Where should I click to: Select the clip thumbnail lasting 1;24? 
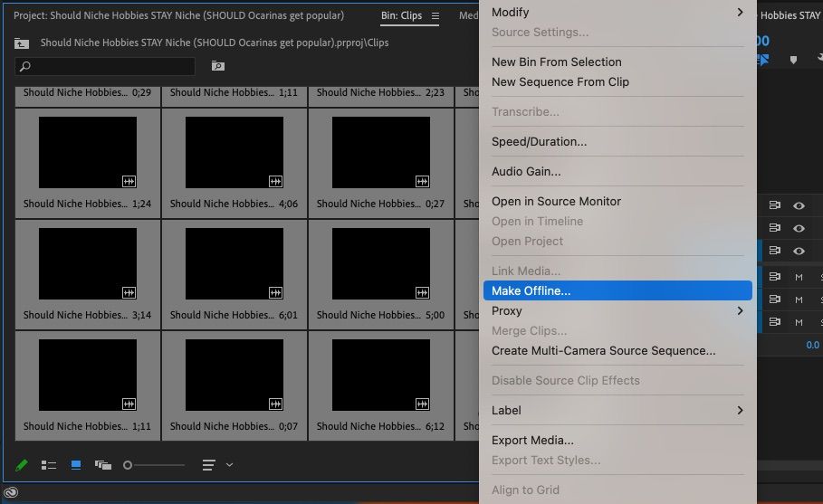88,153
